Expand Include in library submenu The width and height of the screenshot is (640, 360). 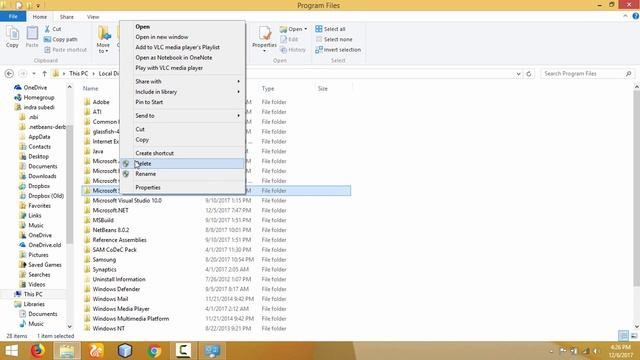(x=238, y=92)
